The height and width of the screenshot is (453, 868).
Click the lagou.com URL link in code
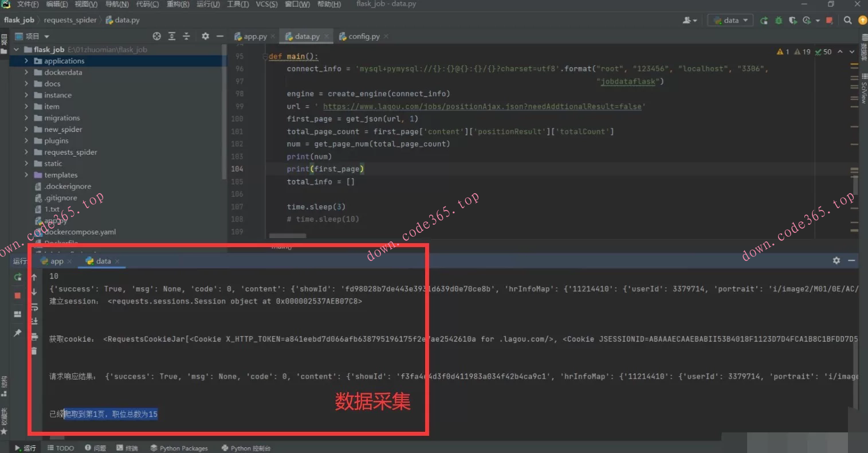tap(481, 107)
